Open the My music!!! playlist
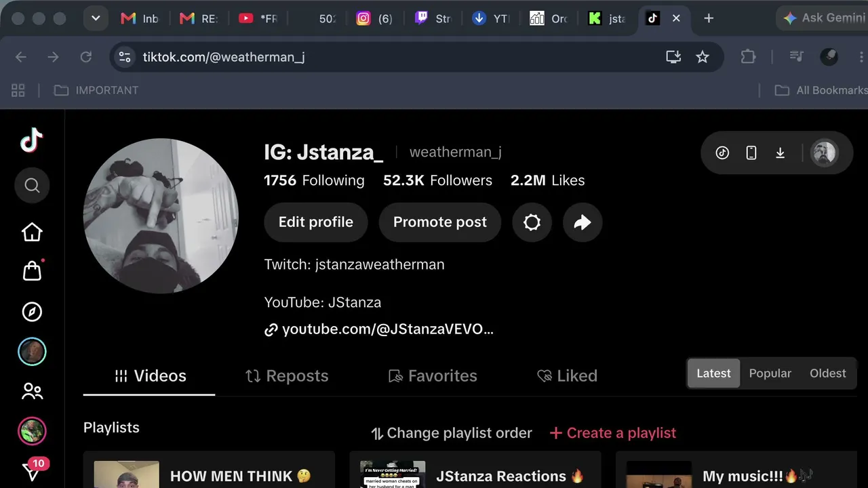This screenshot has height=488, width=868. point(736,470)
